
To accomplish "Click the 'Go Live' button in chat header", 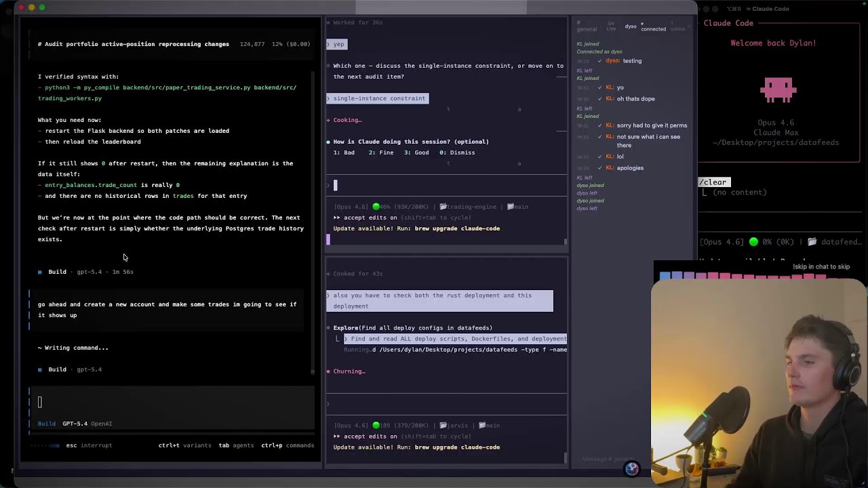I will (x=611, y=26).
